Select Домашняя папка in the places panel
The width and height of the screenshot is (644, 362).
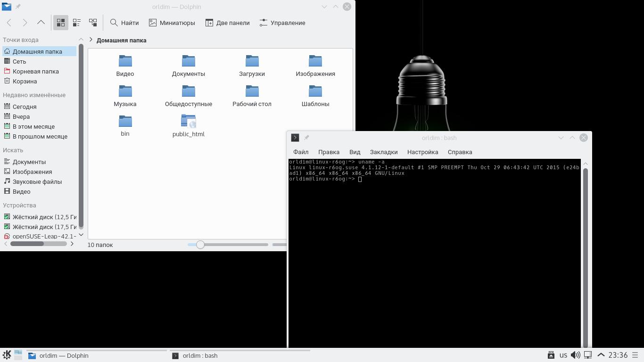(39, 51)
